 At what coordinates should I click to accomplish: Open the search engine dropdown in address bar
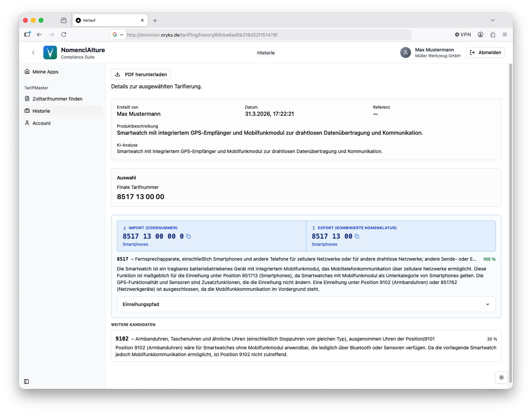pos(118,35)
